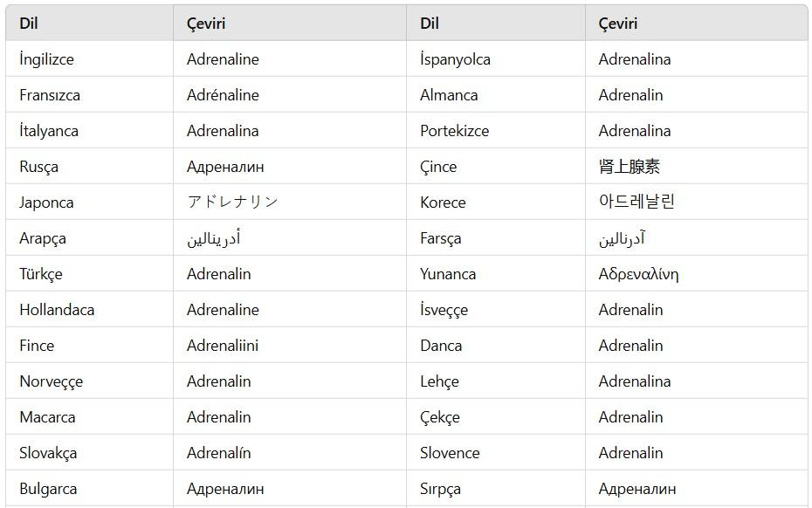Click the Korean translation '아드레날린'
Screen dimensions: 812x508
click(637, 203)
